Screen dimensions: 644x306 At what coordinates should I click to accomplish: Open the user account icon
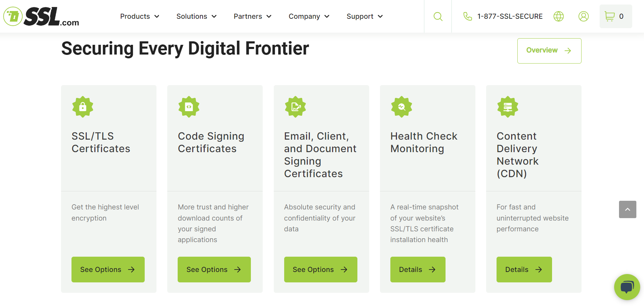click(x=583, y=16)
